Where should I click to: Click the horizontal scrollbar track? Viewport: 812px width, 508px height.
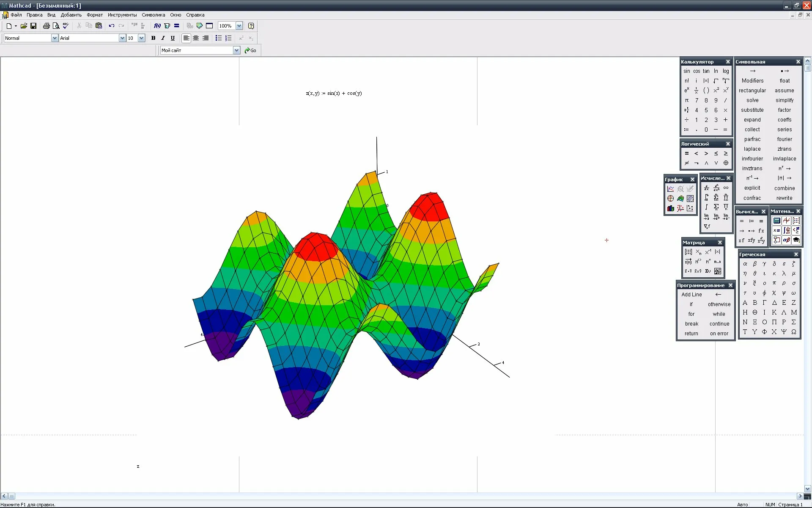coord(406,496)
